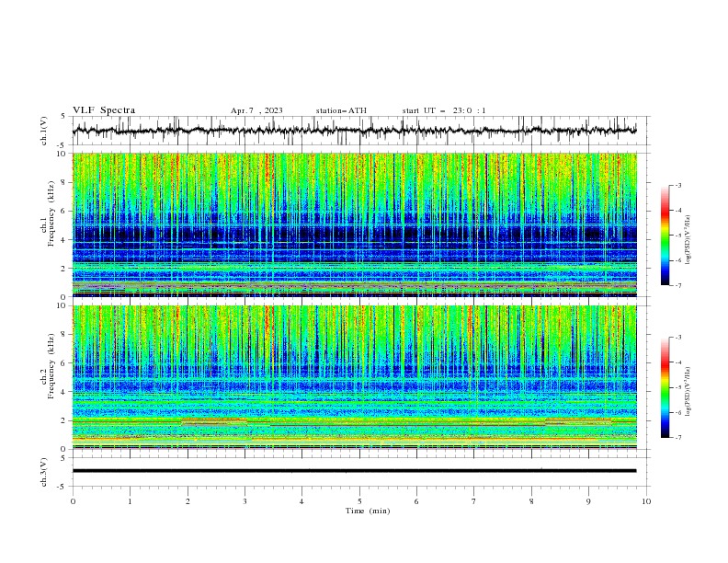
Task: Click the ch.1 PSD color bar
Action: (x=665, y=236)
